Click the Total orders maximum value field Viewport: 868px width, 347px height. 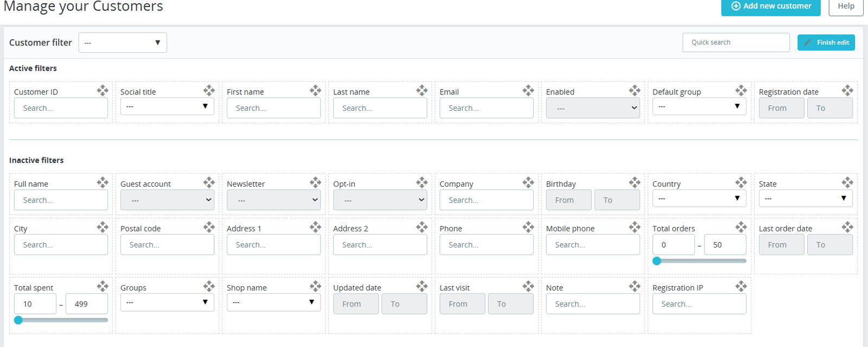pos(725,244)
